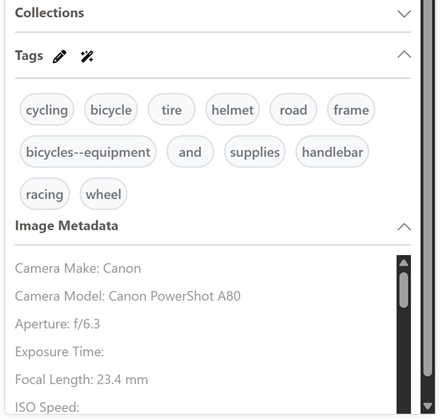Viewport: 445px width, 420px height.
Task: Click the supplies tag
Action: (255, 152)
